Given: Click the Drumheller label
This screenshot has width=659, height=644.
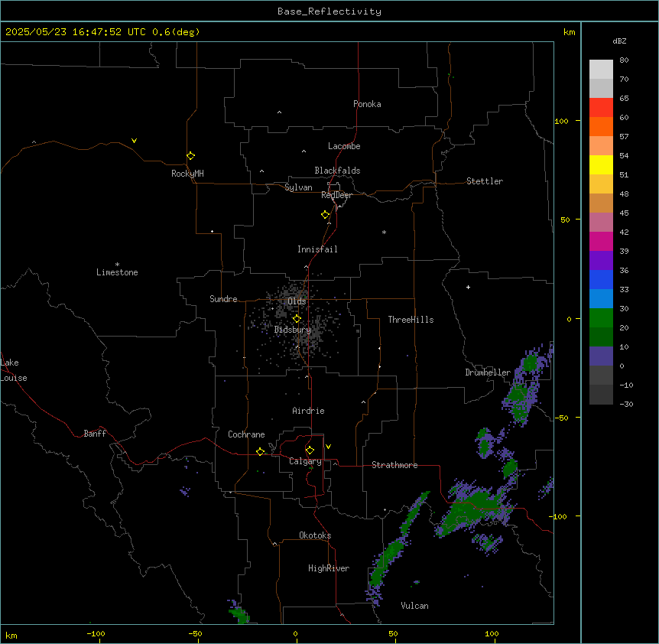Looking at the screenshot, I should pos(488,372).
